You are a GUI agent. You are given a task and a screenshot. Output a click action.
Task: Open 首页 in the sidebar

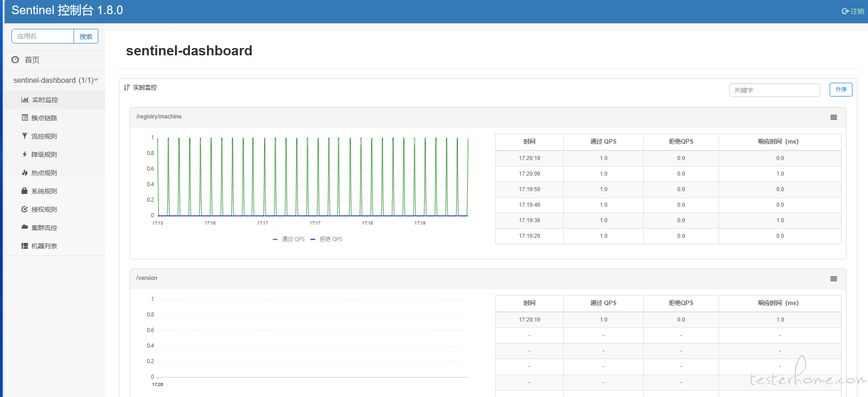(32, 60)
